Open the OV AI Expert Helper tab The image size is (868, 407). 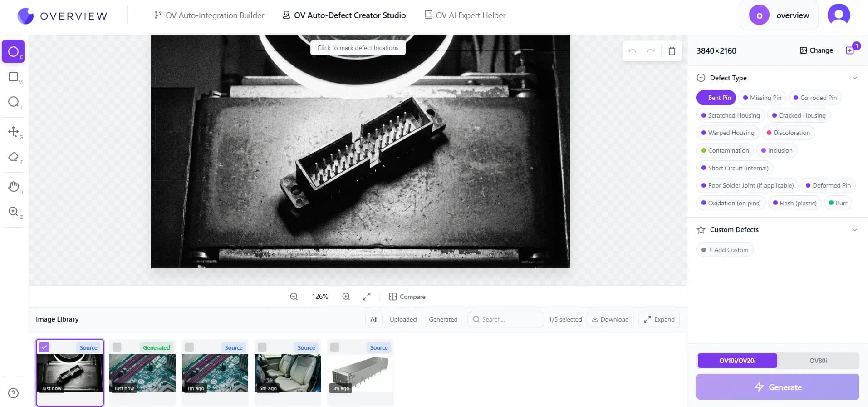pos(465,15)
